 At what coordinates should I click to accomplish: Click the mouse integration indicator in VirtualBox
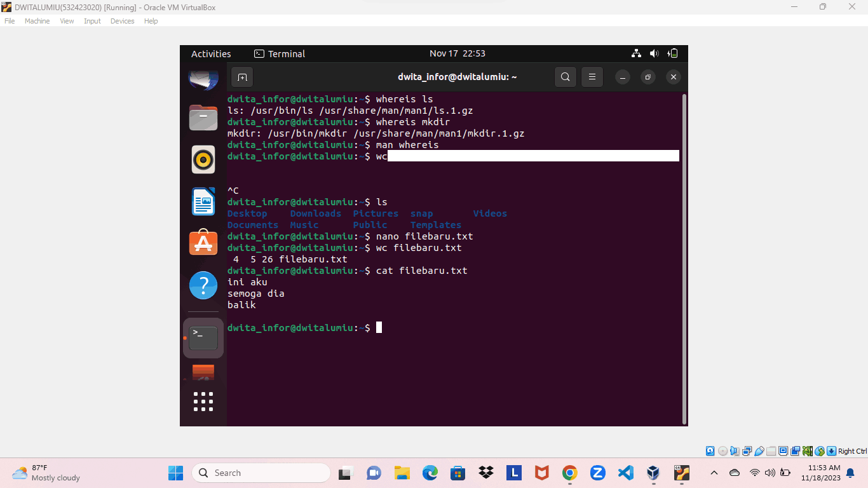coord(820,451)
